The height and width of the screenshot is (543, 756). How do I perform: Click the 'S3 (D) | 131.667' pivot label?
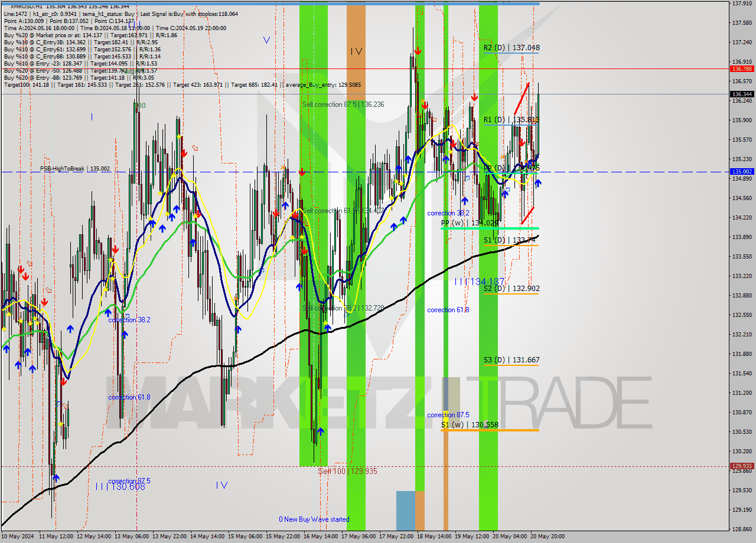pos(511,360)
